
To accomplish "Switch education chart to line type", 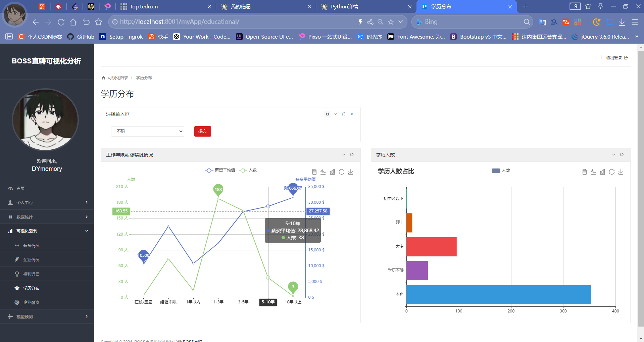I will [593, 172].
